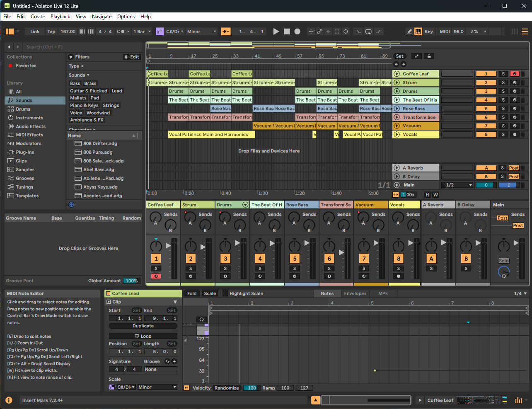The image size is (532, 409).
Task: Toggle the MIDI keyboard icon next to Key
Action: click(418, 31)
